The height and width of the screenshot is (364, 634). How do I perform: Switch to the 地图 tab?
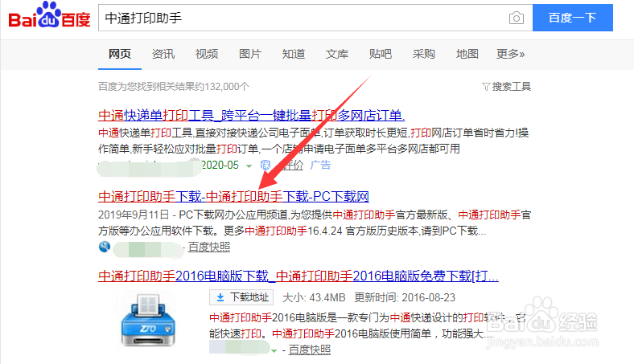click(467, 54)
